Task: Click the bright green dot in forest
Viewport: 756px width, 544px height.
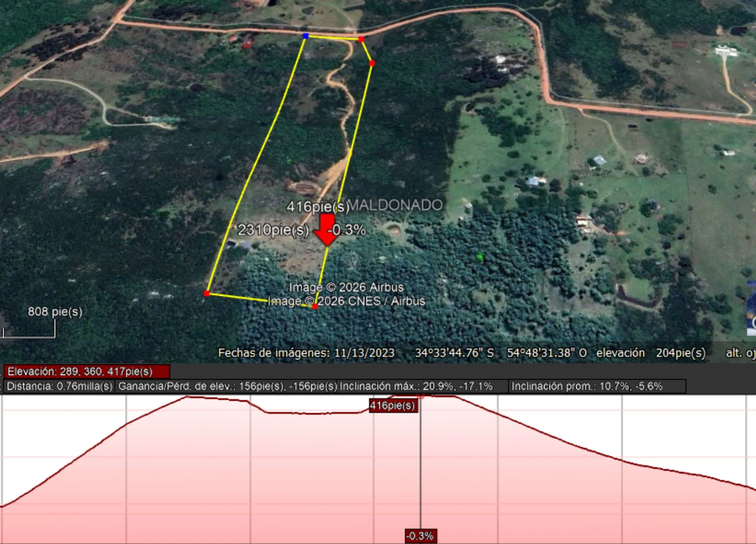Action: point(480,257)
